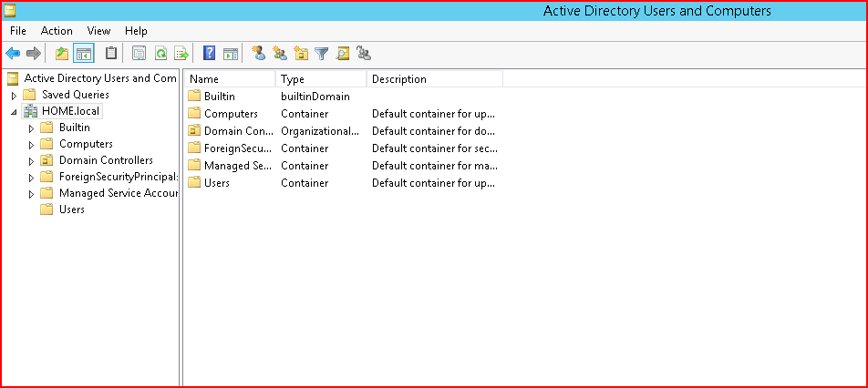This screenshot has height=388, width=868.
Task: Click the HOME.local domain icon in tree
Action: click(30, 111)
